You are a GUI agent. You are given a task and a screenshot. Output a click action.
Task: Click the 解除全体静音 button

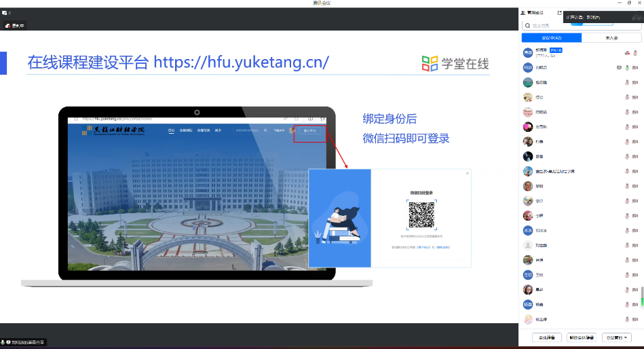pos(581,337)
